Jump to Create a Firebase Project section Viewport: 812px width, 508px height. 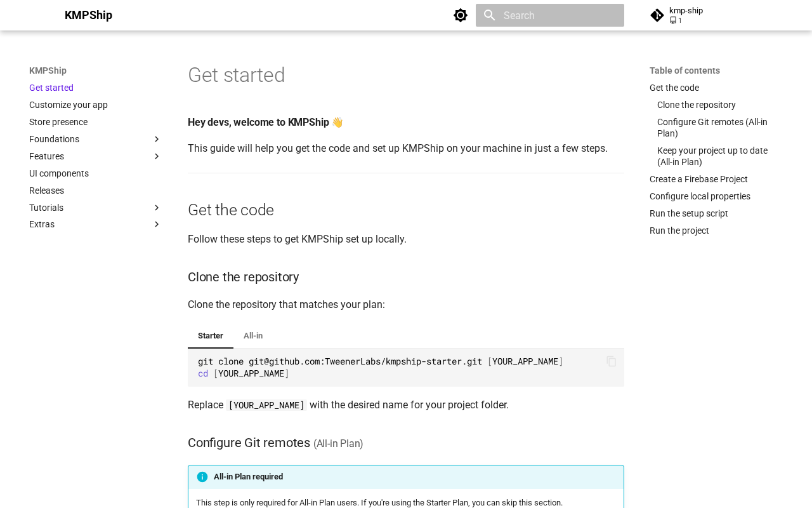coord(698,179)
